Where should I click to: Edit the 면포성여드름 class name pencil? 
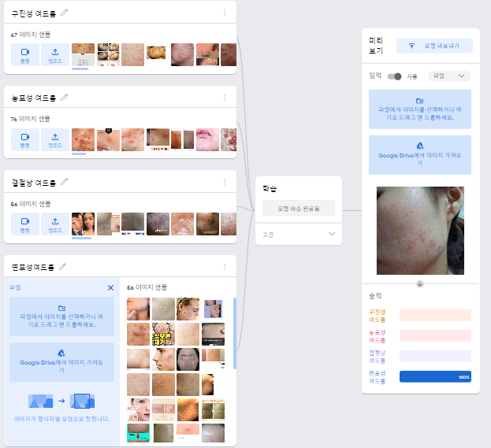point(62,267)
